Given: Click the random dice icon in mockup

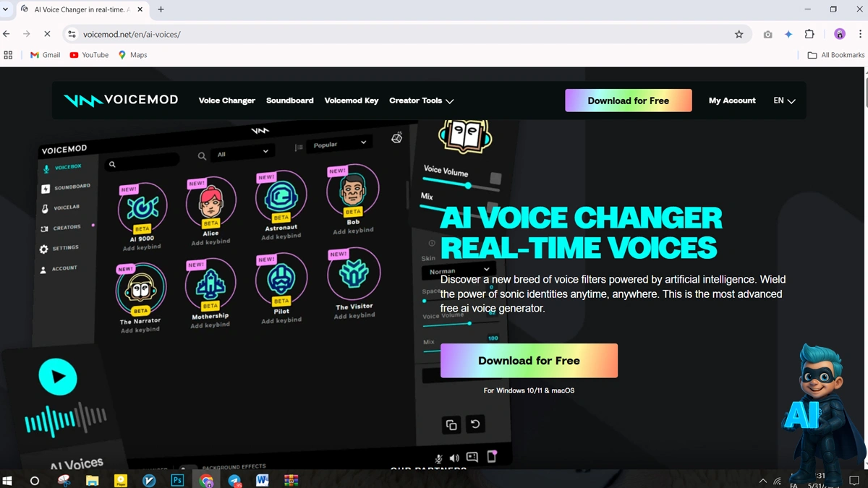Looking at the screenshot, I should [396, 138].
